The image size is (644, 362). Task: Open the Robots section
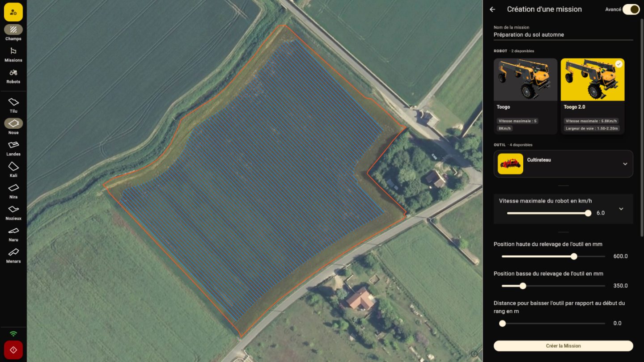[x=13, y=76]
